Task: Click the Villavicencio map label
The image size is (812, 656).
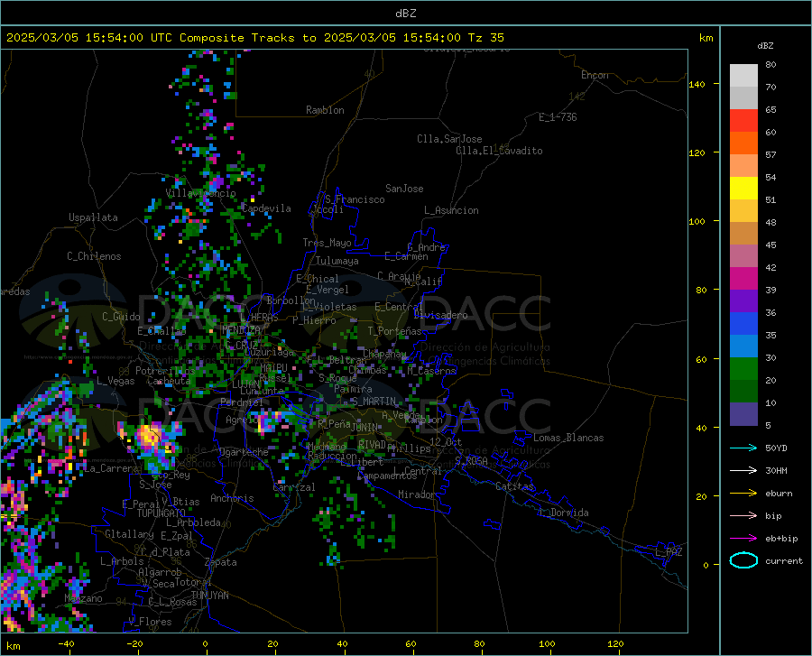Action: pyautogui.click(x=201, y=193)
